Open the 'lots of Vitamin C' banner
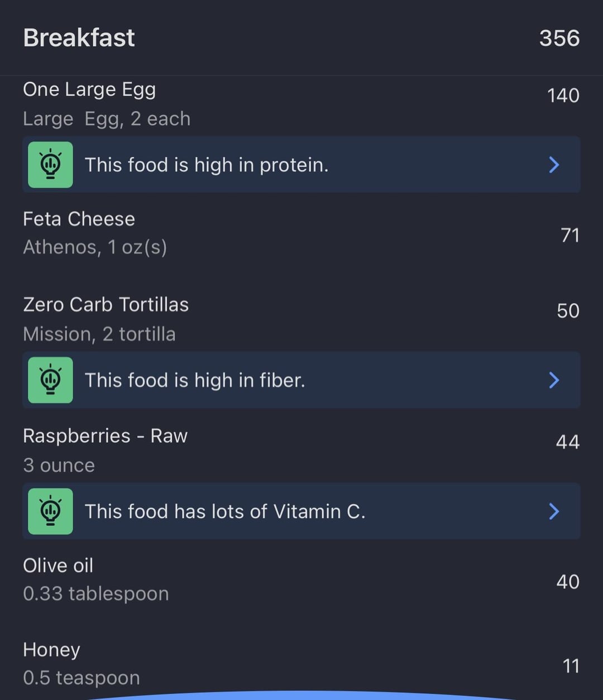 [301, 511]
